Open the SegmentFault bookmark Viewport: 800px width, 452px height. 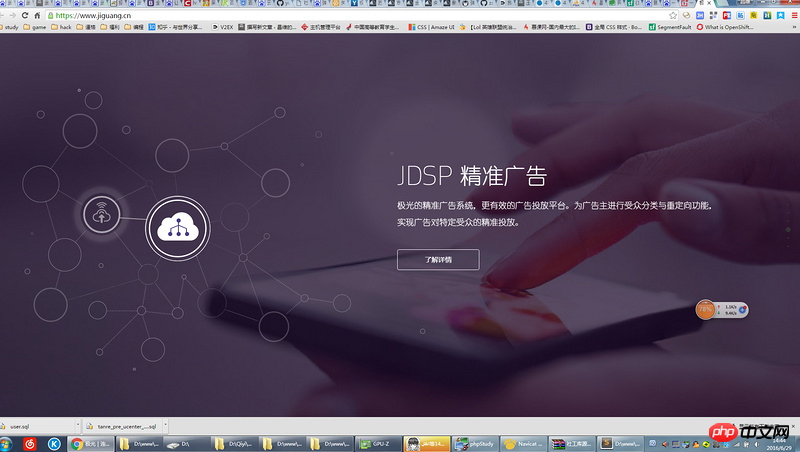pos(670,27)
